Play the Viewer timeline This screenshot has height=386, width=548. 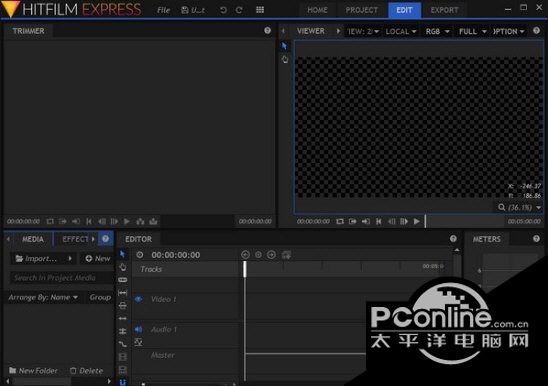coord(417,221)
